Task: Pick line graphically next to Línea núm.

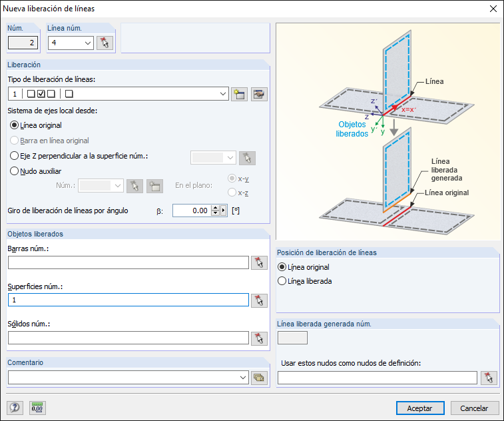Action: click(x=105, y=43)
